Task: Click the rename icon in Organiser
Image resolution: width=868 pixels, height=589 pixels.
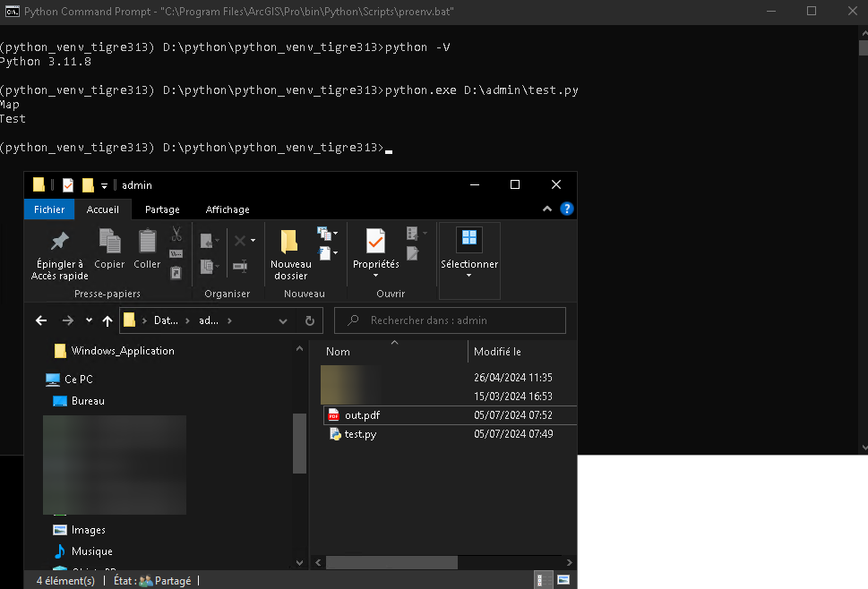Action: pos(240,266)
